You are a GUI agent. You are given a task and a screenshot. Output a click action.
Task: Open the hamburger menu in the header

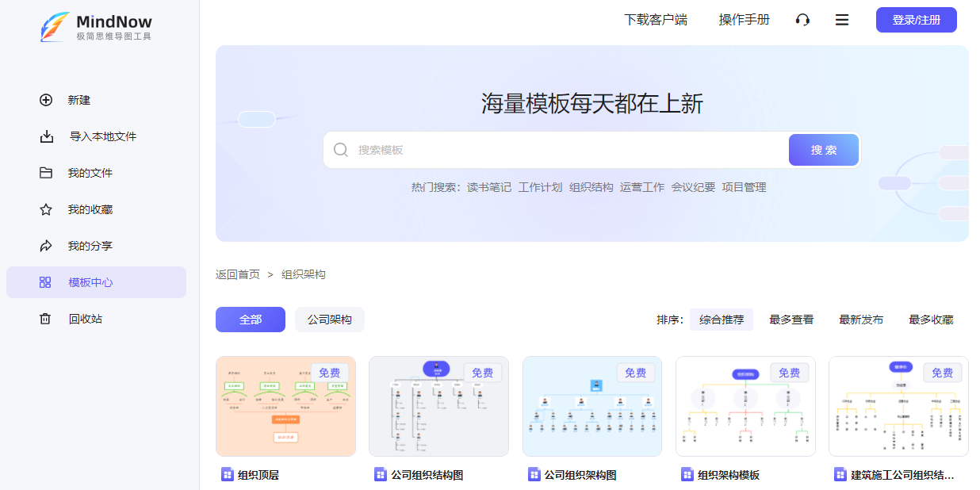pyautogui.click(x=841, y=20)
